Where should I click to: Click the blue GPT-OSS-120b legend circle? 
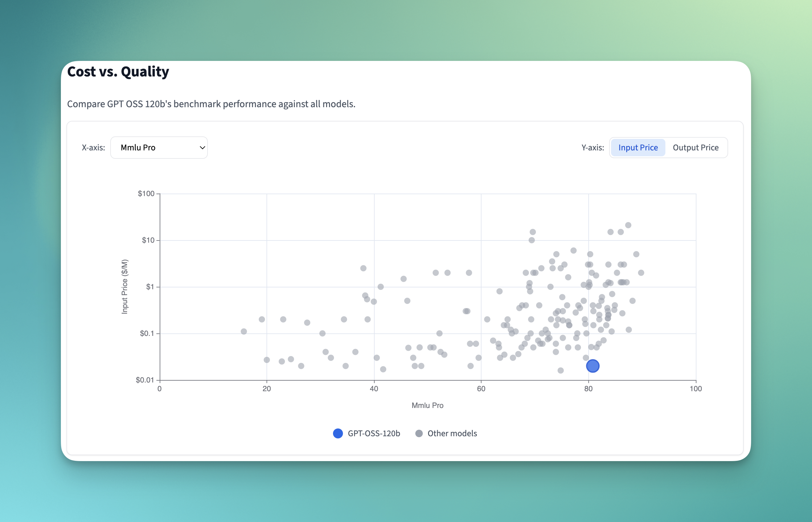click(x=338, y=433)
